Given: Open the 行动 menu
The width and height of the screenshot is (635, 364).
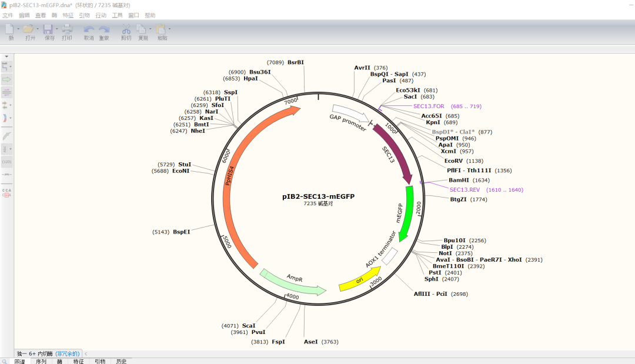Looking at the screenshot, I should tap(101, 15).
